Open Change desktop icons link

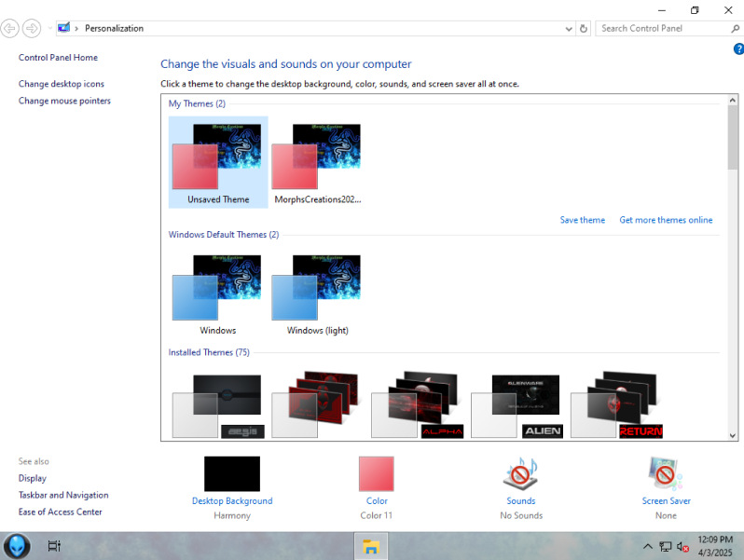tap(62, 84)
